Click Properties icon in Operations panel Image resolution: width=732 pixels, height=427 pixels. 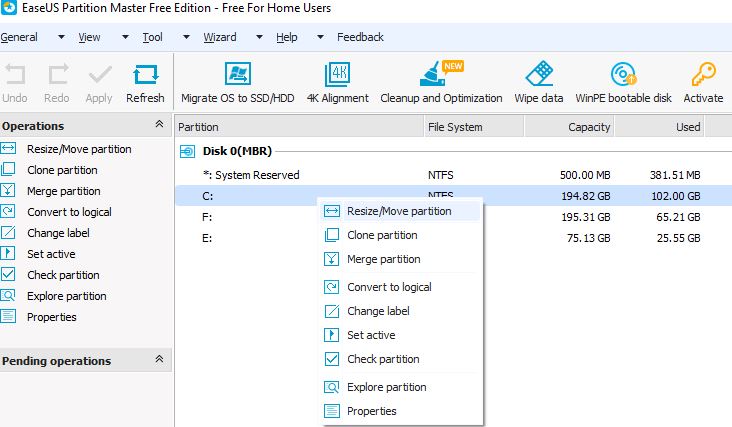[x=8, y=316]
